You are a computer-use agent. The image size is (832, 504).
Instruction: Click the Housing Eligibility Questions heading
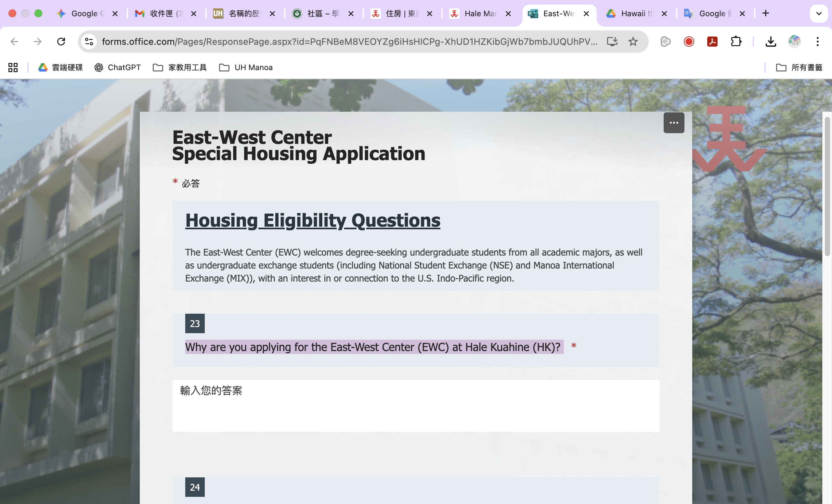313,220
